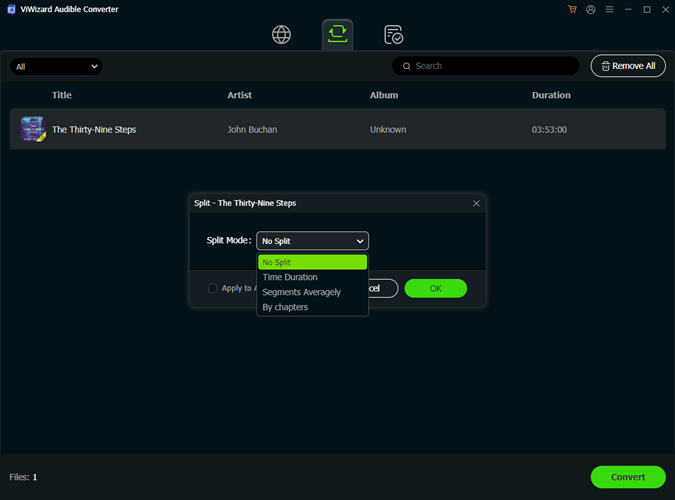The height and width of the screenshot is (500, 675).
Task: Switch to the web browser globe tab
Action: pos(281,34)
